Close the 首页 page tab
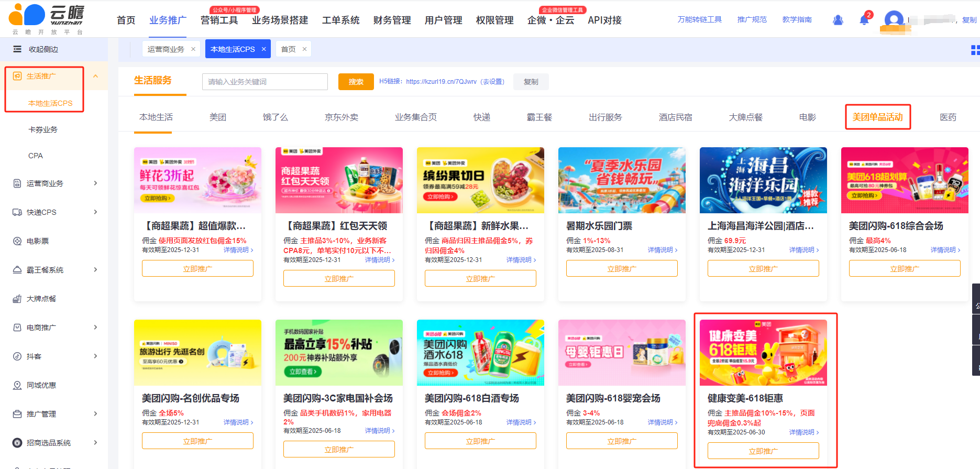 [304, 49]
